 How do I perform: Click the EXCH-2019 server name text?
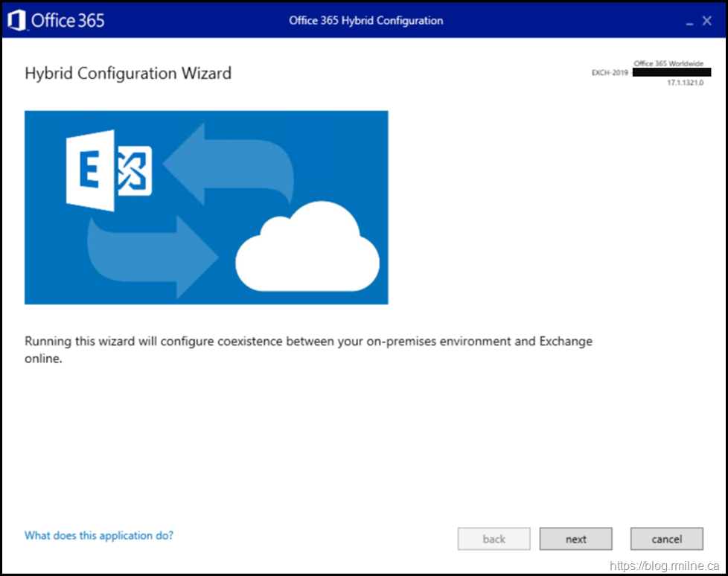point(610,73)
